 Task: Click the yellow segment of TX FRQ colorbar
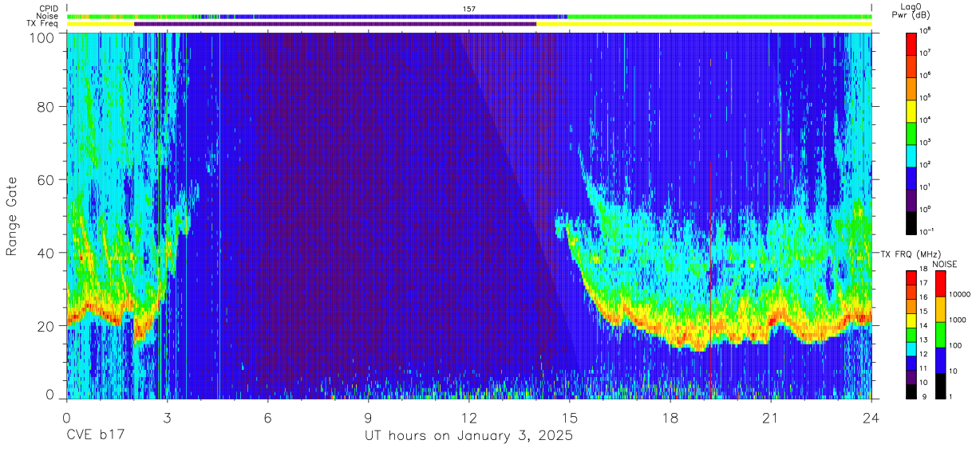(x=911, y=320)
